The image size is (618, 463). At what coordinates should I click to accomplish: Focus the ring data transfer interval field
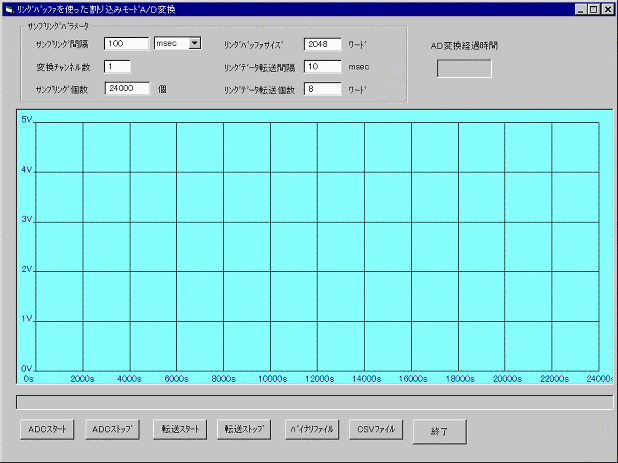[322, 67]
